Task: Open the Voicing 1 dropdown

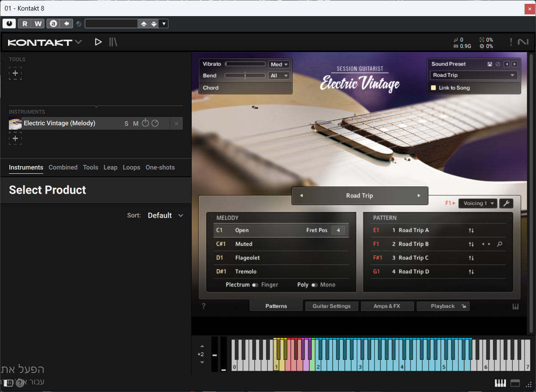Action: 477,203
